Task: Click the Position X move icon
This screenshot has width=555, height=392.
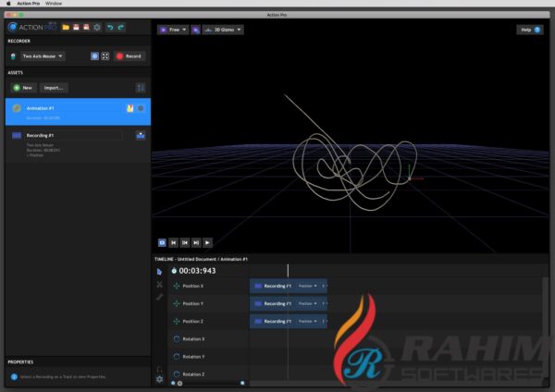Action: point(177,286)
